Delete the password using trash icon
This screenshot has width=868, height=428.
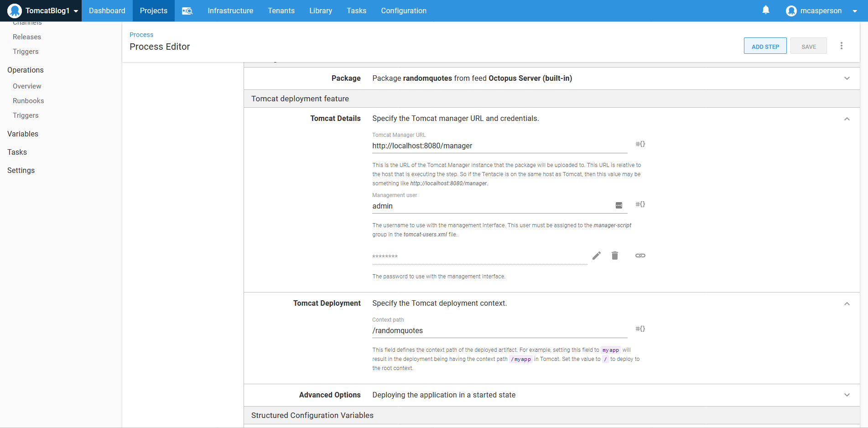615,256
